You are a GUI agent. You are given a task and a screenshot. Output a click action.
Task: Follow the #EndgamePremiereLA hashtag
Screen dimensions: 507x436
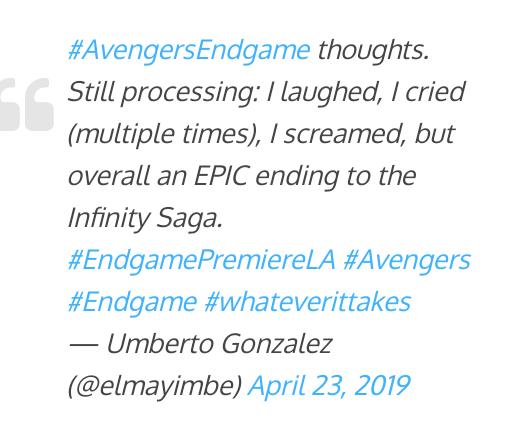pyautogui.click(x=201, y=261)
